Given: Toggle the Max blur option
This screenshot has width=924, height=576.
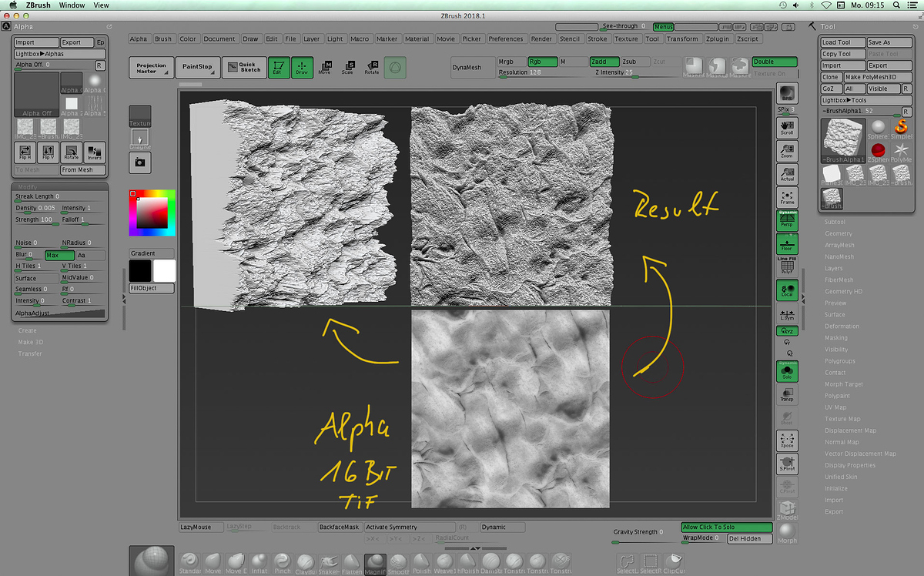Looking at the screenshot, I should pyautogui.click(x=59, y=255).
